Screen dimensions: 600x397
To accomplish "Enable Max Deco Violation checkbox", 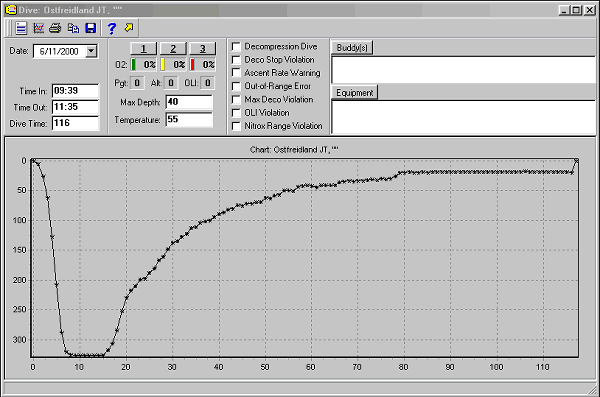I will [x=236, y=100].
